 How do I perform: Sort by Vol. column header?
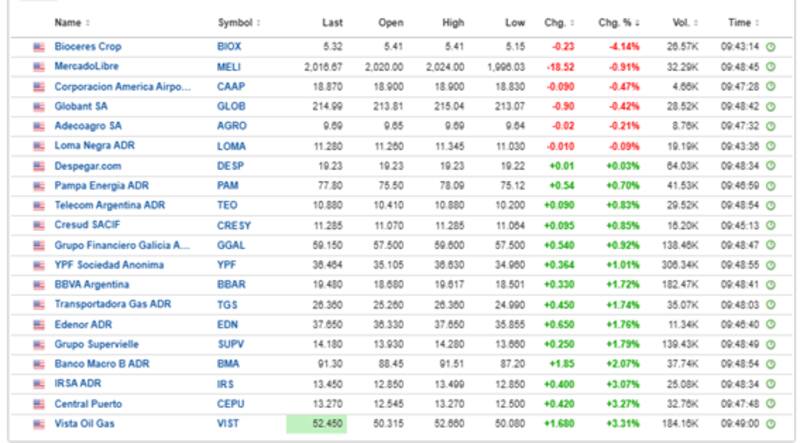tap(682, 22)
